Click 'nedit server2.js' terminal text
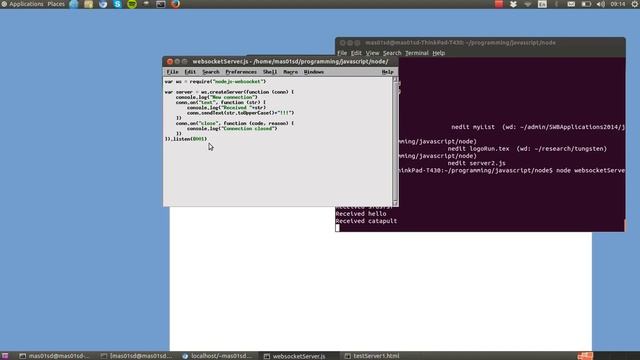This screenshot has height=360, width=640. pos(476,163)
